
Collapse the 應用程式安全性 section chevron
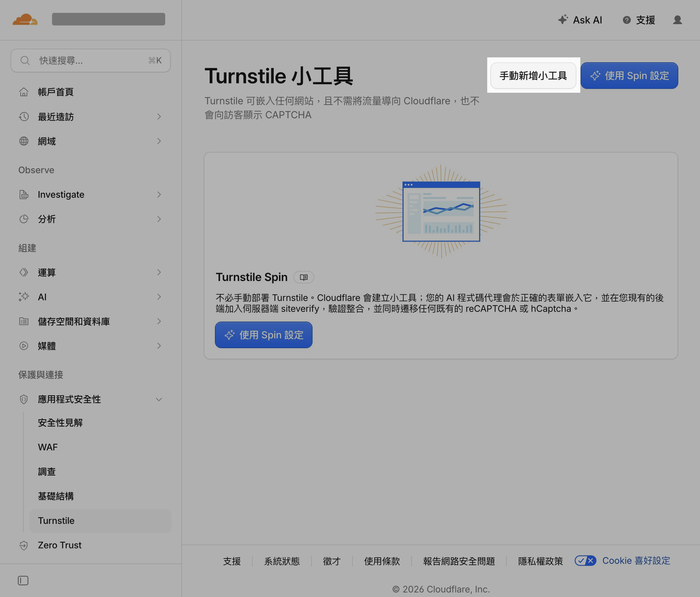(x=159, y=399)
